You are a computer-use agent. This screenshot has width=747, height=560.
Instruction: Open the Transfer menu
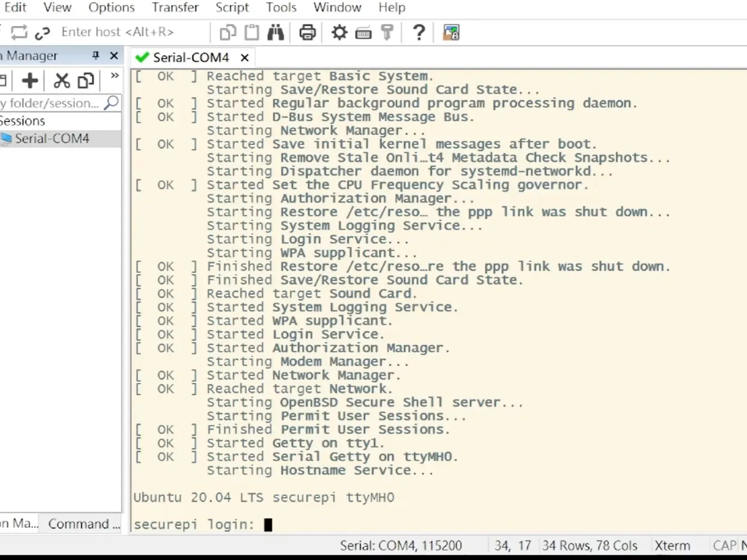pos(175,8)
